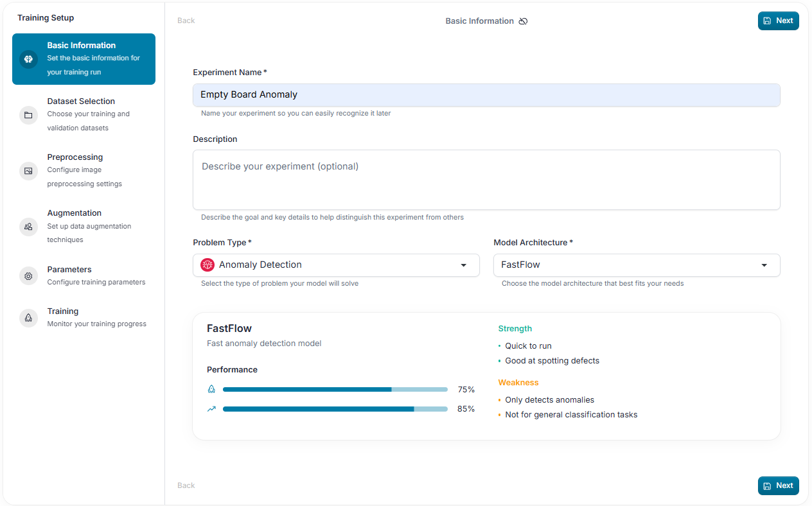Click the top Next button
Viewport: 812px width, 506px height.
point(778,21)
